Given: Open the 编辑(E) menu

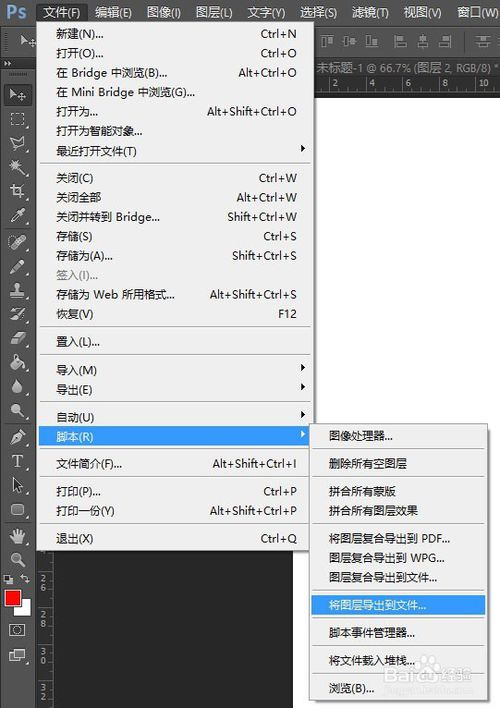Looking at the screenshot, I should click(x=113, y=12).
